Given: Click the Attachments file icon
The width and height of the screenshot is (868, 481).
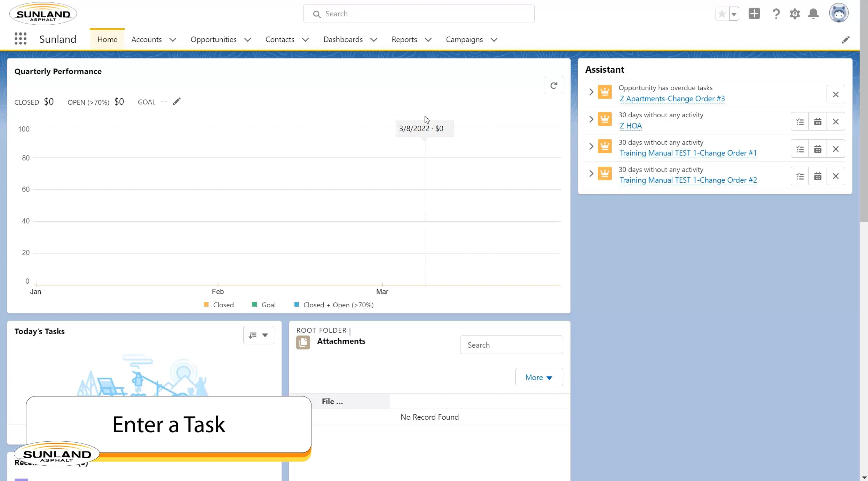Looking at the screenshot, I should 303,342.
